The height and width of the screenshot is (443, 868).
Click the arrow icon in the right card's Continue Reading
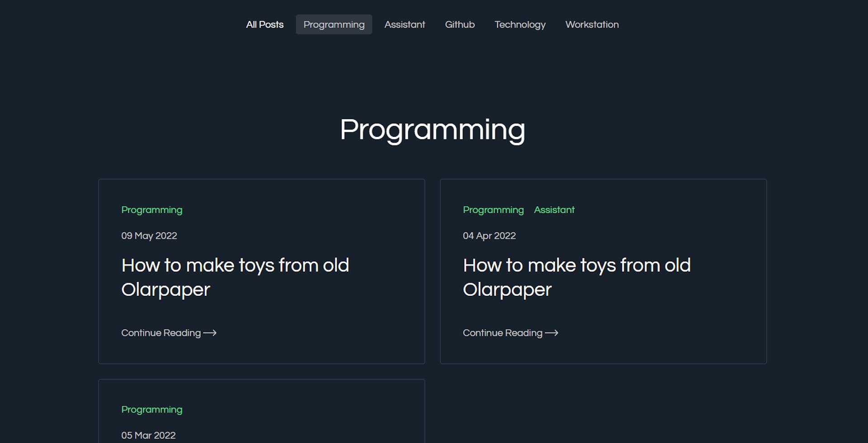click(x=552, y=333)
